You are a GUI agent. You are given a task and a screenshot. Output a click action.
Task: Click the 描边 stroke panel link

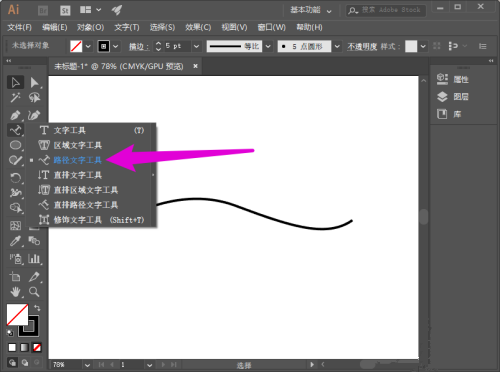tap(138, 47)
